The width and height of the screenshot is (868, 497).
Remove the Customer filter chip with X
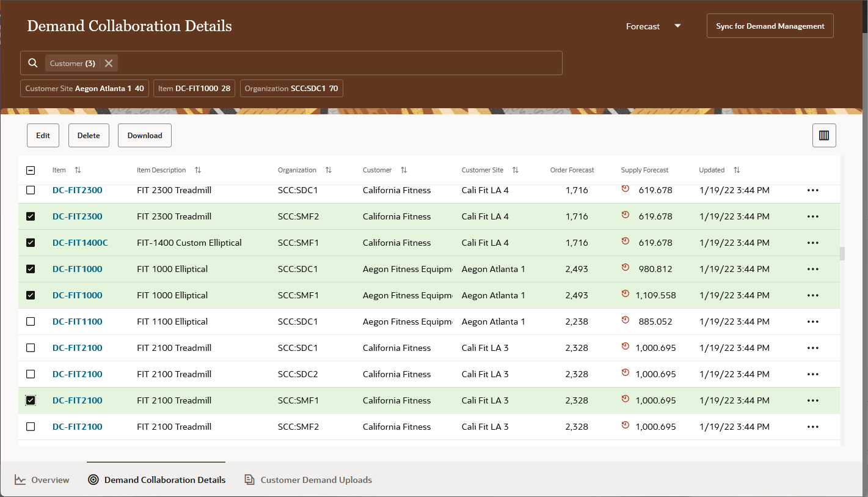[108, 63]
